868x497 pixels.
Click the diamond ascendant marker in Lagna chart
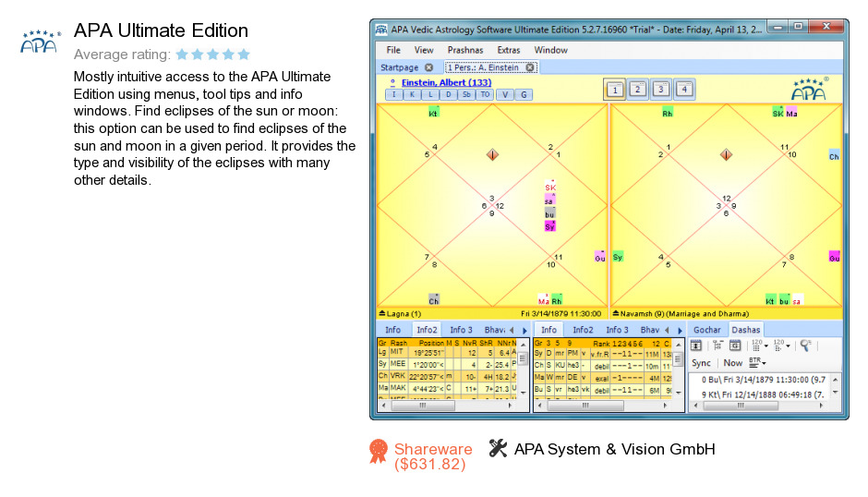coord(492,154)
